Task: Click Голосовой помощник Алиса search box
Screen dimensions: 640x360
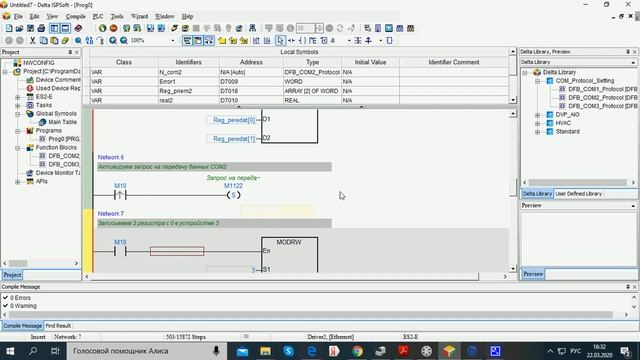Action: [x=147, y=351]
